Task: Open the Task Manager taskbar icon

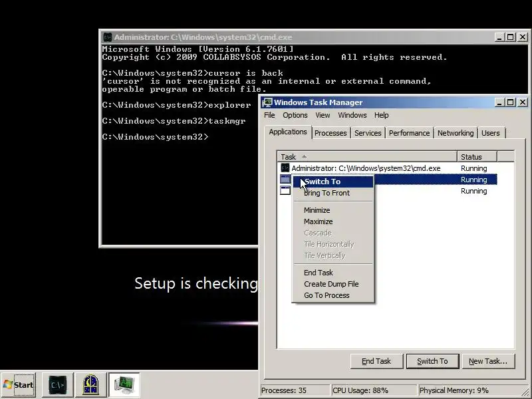Action: pos(124,385)
